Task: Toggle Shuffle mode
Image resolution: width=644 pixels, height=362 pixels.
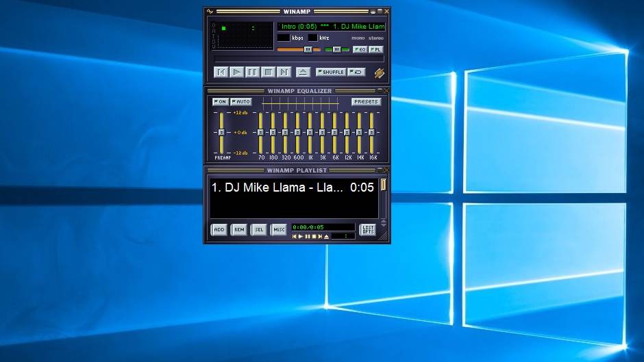Action: [x=331, y=72]
